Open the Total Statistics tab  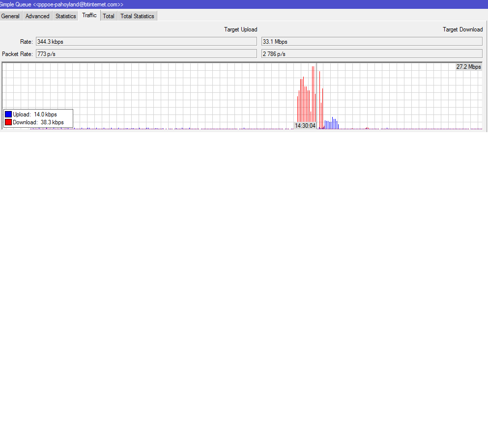coord(137,16)
